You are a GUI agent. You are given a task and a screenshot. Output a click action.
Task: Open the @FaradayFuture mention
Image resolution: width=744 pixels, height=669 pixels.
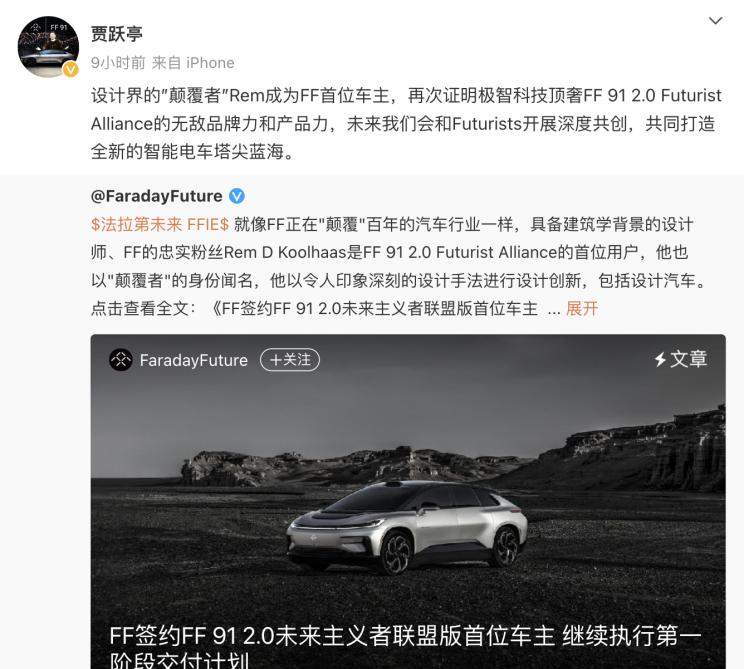click(x=157, y=196)
